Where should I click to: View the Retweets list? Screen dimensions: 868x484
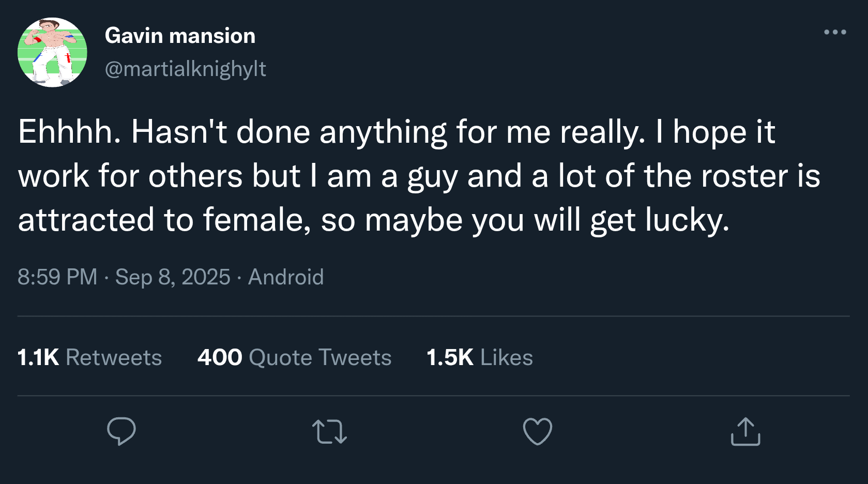click(114, 357)
